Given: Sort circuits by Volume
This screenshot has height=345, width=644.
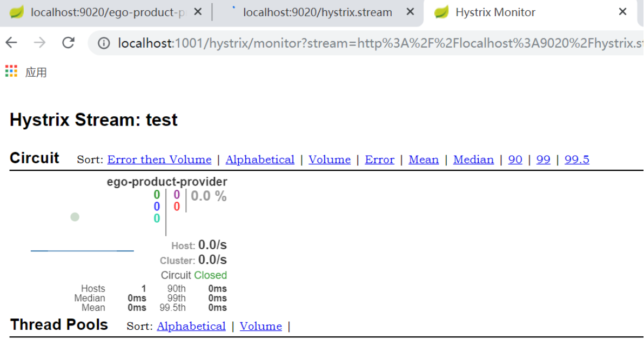Looking at the screenshot, I should (330, 160).
